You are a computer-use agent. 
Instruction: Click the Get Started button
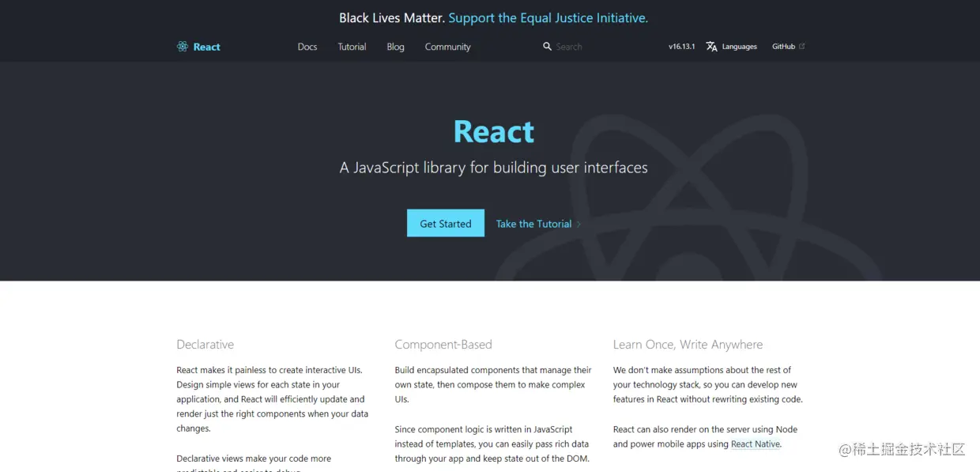(446, 223)
